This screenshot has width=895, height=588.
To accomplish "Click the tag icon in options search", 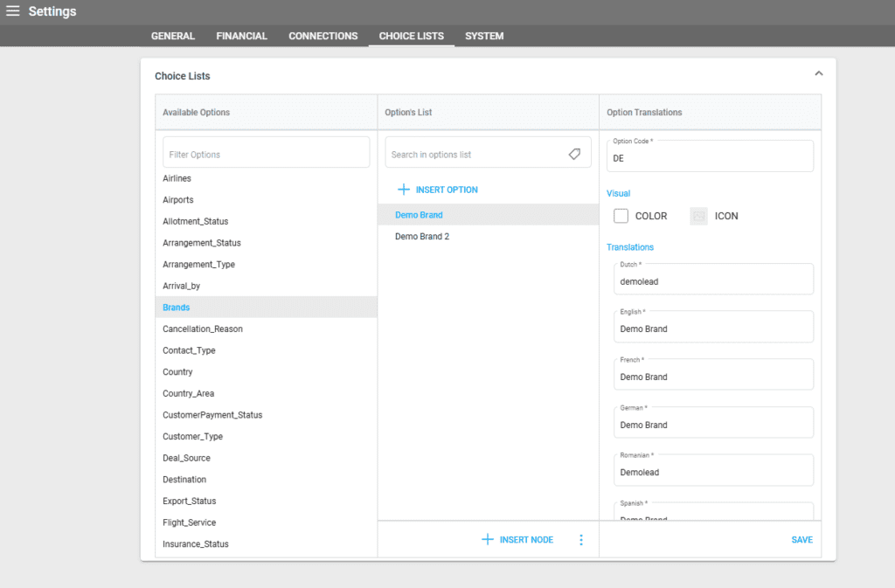I will click(574, 154).
